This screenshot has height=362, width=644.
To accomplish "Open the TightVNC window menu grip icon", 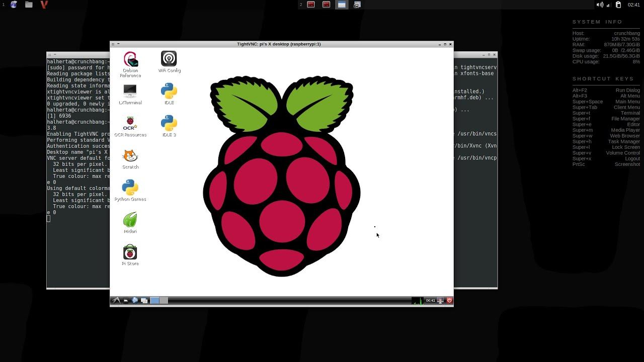I will 113,44.
